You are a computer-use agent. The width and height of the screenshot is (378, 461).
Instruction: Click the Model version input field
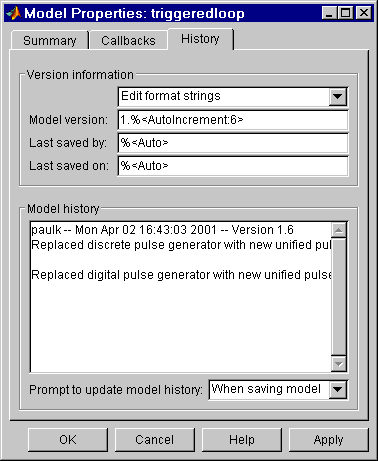[233, 120]
